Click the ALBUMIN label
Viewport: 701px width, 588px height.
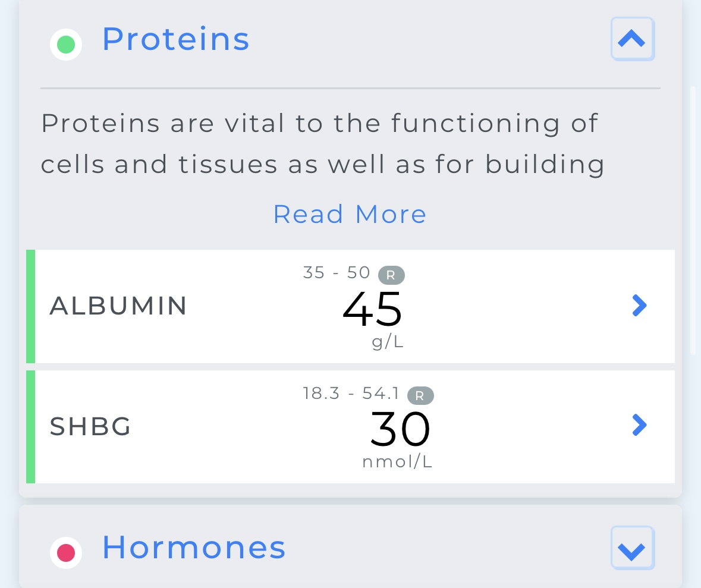point(118,306)
